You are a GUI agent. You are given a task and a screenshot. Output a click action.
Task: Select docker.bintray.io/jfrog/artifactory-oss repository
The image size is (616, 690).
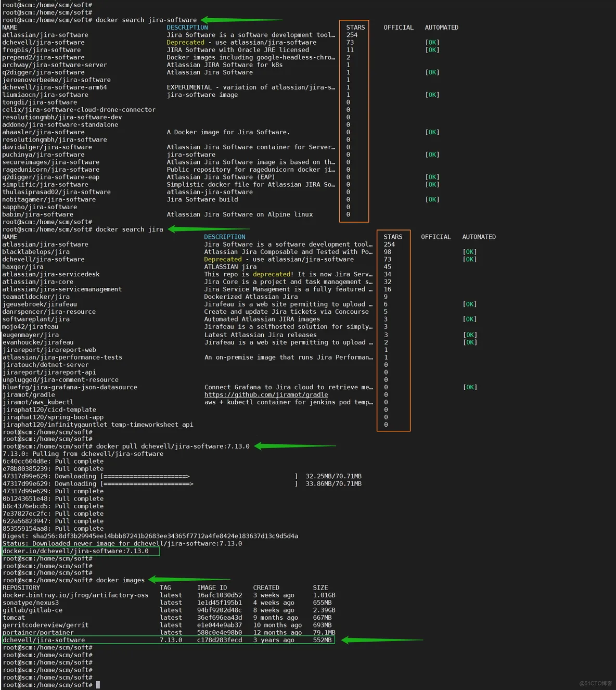(75, 595)
